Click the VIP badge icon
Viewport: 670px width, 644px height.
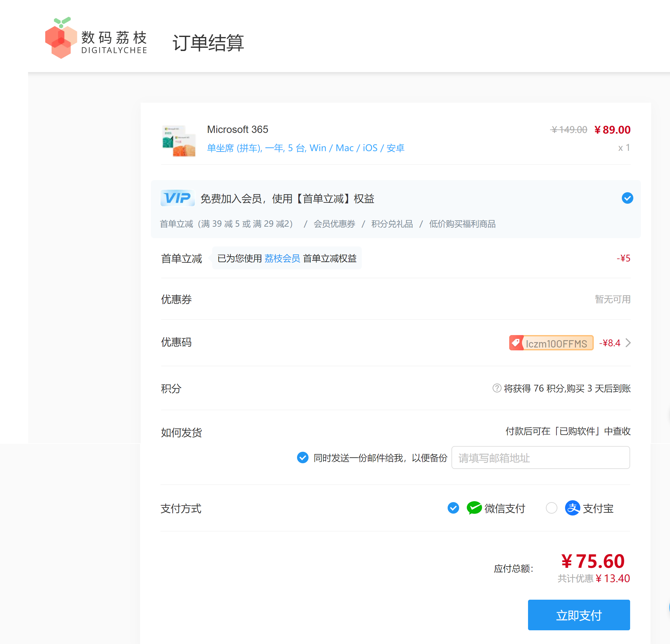(x=178, y=198)
